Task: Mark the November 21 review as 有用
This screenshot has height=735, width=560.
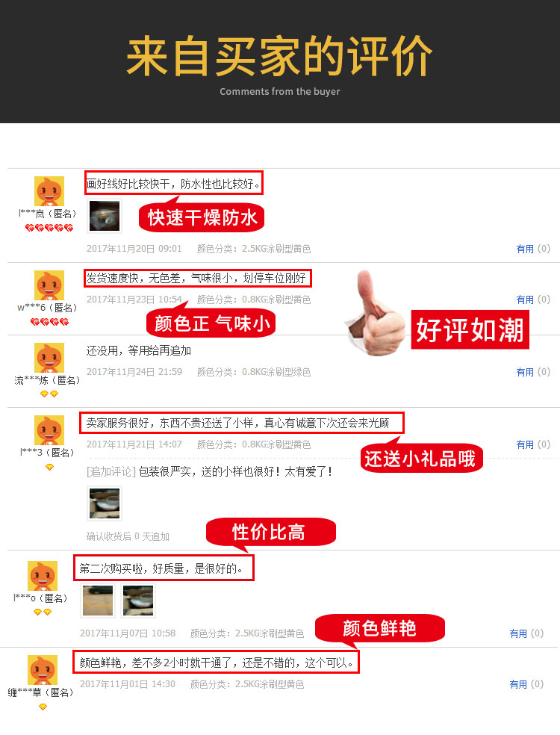Action: [x=533, y=444]
